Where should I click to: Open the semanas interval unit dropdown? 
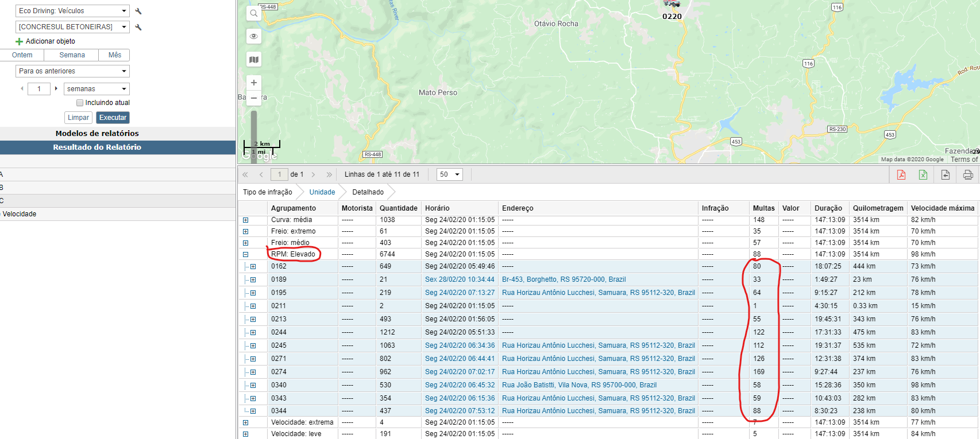click(x=97, y=89)
